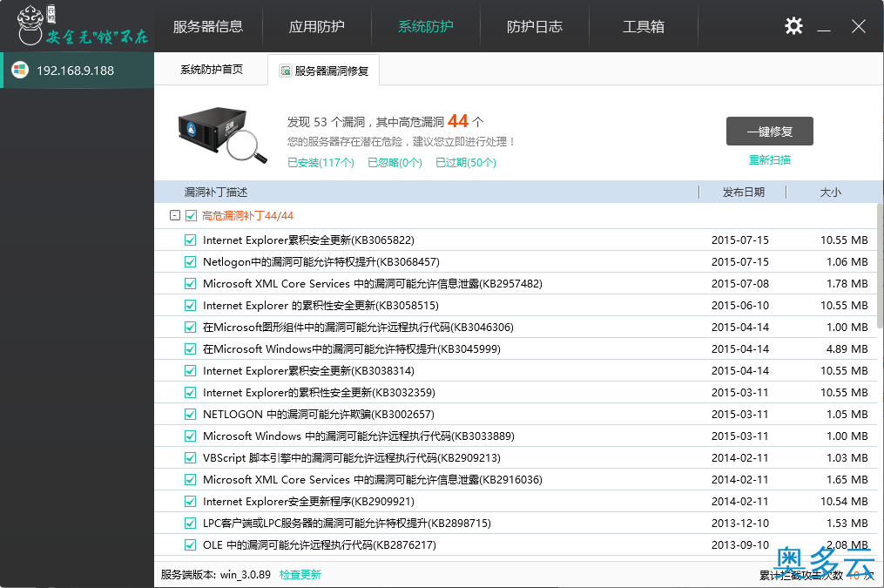Select the 系统防护 tab
884x588 pixels.
click(426, 26)
